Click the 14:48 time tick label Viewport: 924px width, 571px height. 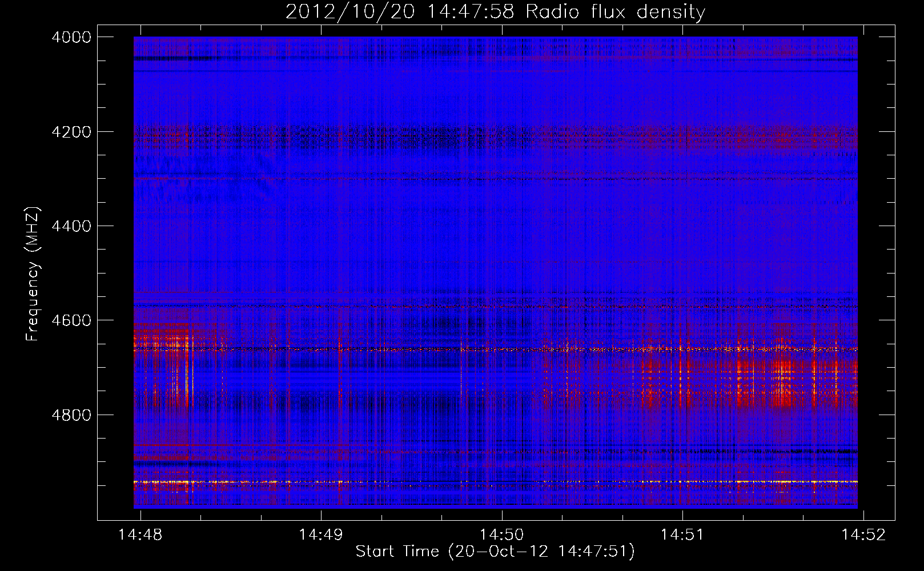click(x=140, y=534)
